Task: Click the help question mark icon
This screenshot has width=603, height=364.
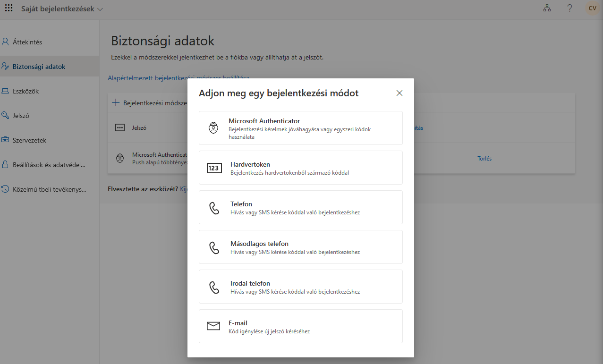Action: tap(569, 8)
